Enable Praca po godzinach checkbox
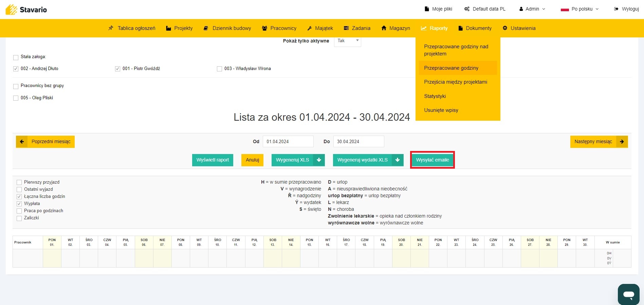The height and width of the screenshot is (305, 644). tap(19, 211)
